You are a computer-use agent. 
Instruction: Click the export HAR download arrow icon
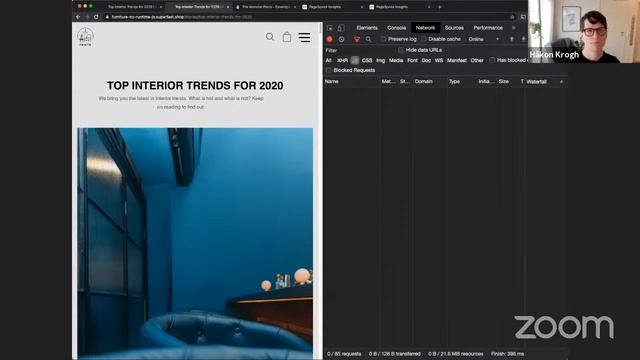click(x=523, y=39)
